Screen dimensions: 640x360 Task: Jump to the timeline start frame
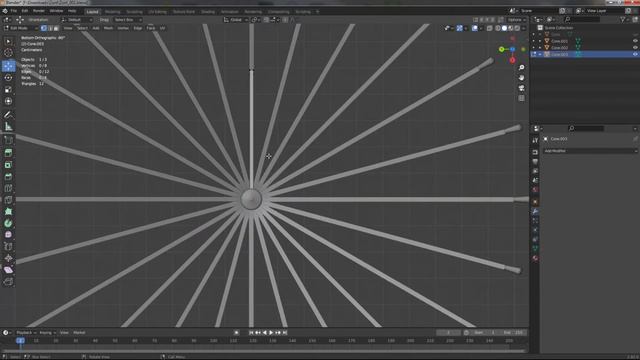coord(251,333)
